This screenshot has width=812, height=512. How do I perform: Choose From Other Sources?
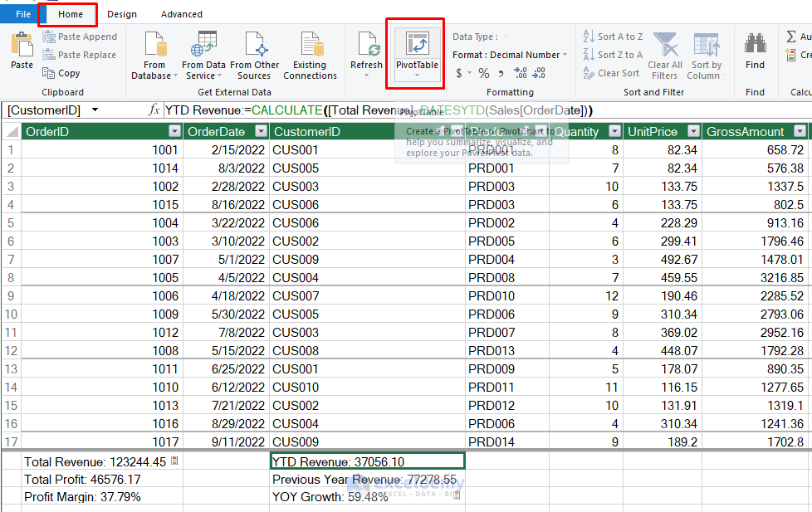click(x=254, y=56)
